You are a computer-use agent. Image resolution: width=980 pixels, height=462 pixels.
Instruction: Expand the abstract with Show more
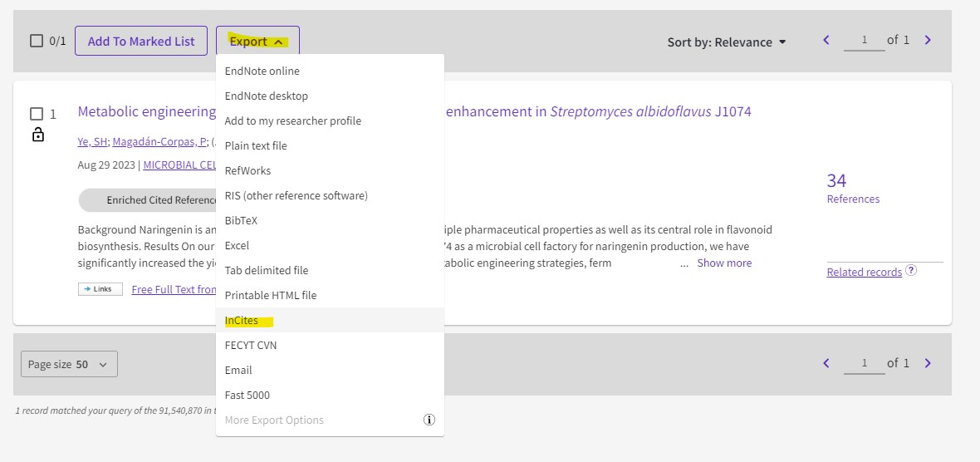click(x=723, y=263)
